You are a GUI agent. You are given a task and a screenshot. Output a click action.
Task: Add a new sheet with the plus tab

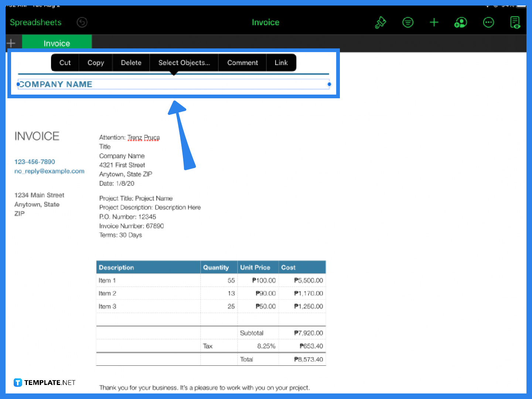pos(11,43)
